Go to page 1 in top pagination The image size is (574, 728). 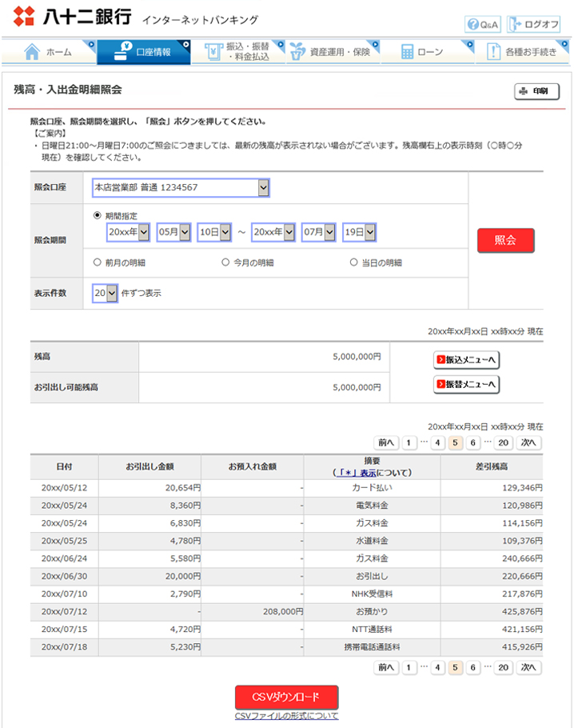[409, 442]
